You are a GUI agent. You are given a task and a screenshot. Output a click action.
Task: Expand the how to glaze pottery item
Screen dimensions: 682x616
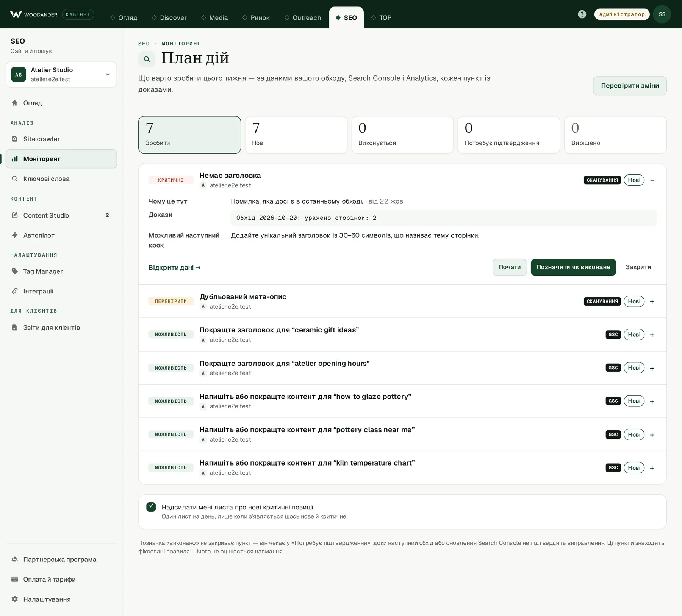pos(652,401)
